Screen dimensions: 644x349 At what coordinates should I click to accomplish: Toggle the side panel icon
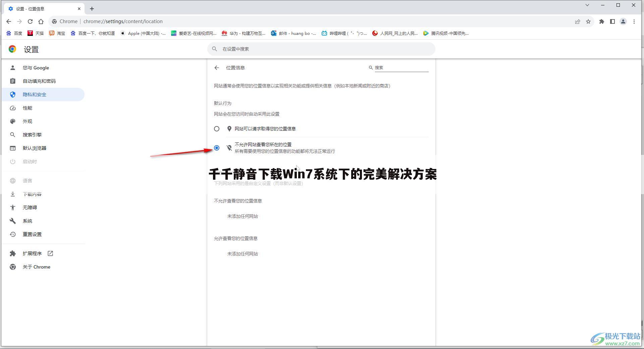612,21
